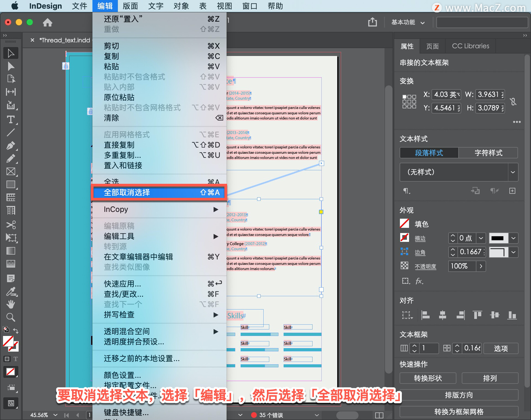Swap fill and stroke arrows

pos(16,331)
